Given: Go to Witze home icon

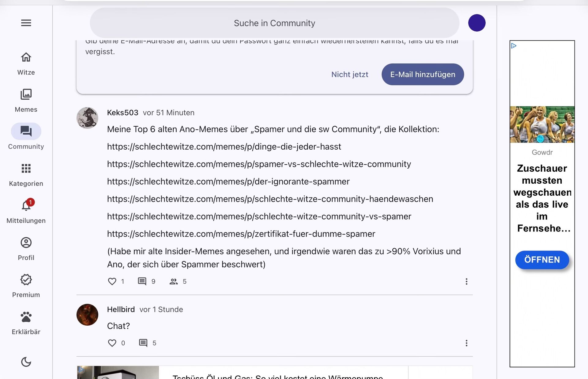Looking at the screenshot, I should (26, 57).
